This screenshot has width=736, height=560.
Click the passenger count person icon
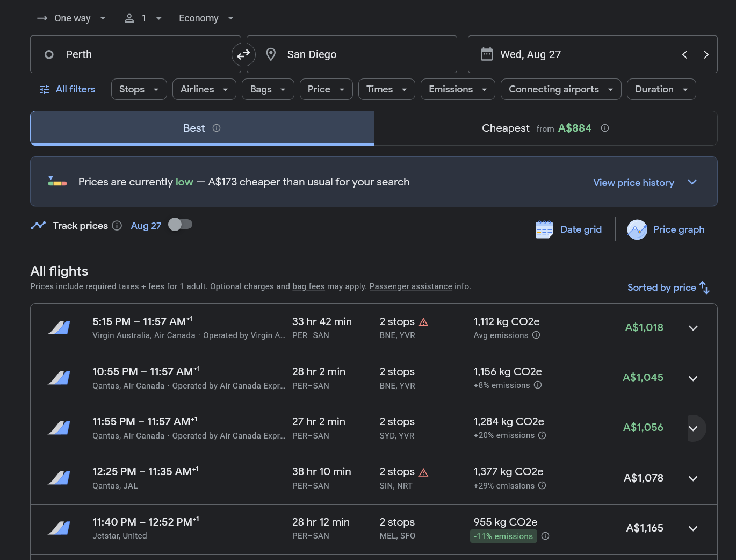129,18
